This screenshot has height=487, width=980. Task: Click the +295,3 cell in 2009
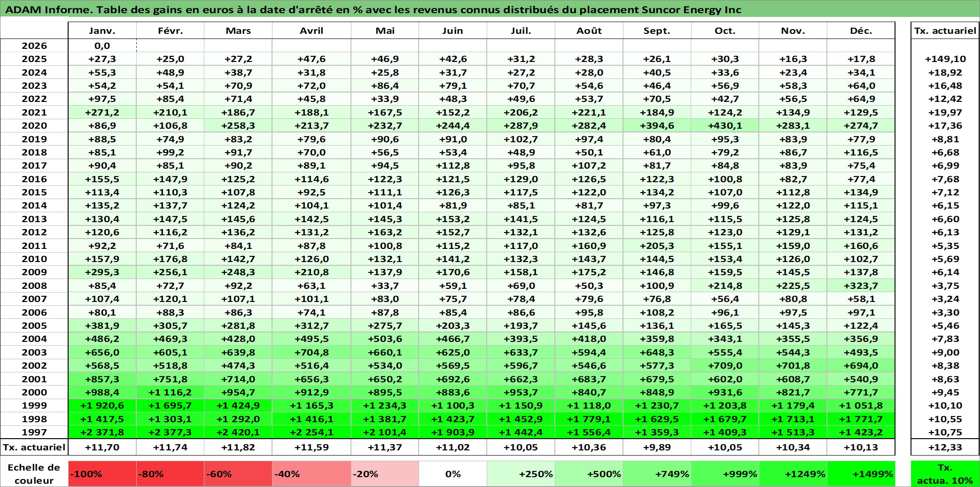click(x=102, y=272)
